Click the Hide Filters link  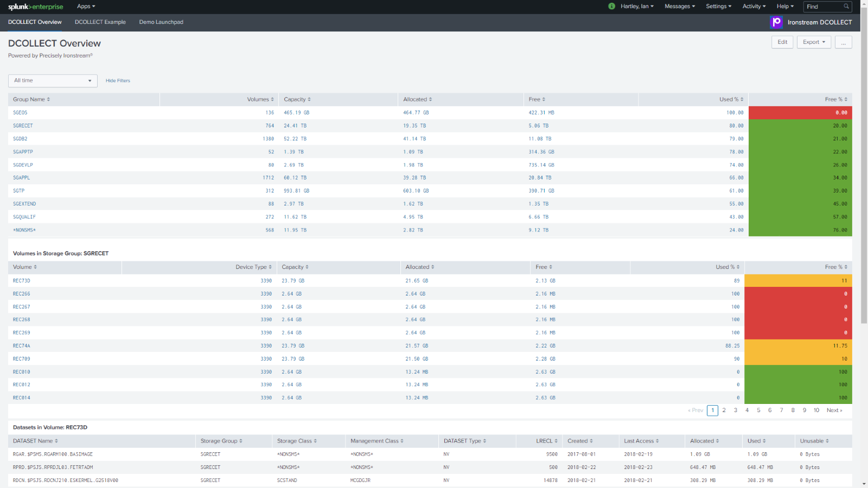(x=118, y=81)
